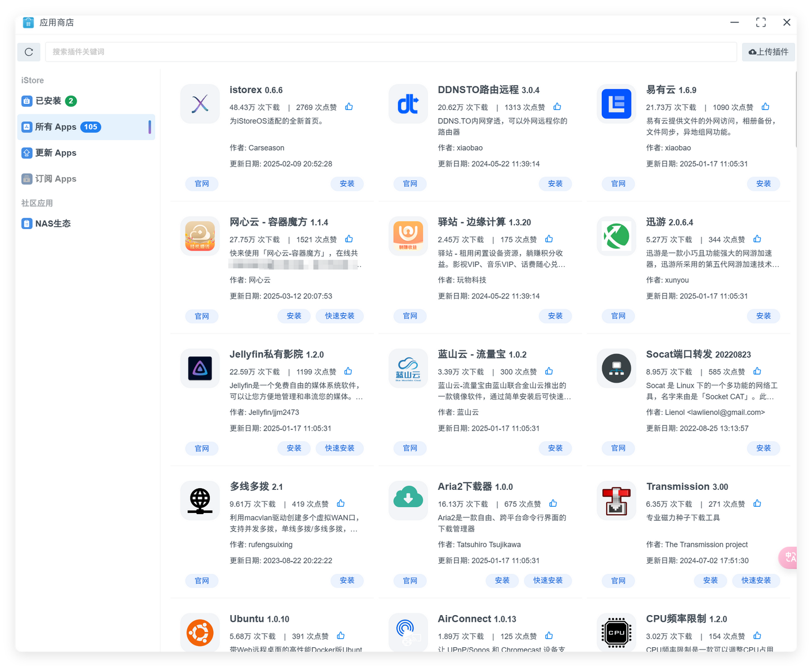Click 快速安装 for 网心云 容器魔方
812x667 pixels.
(339, 316)
